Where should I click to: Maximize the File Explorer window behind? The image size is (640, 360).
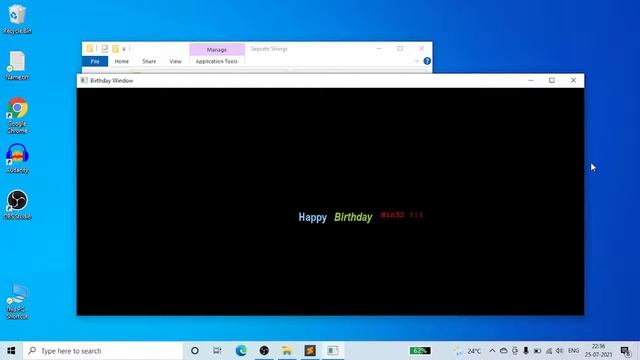pyautogui.click(x=400, y=49)
